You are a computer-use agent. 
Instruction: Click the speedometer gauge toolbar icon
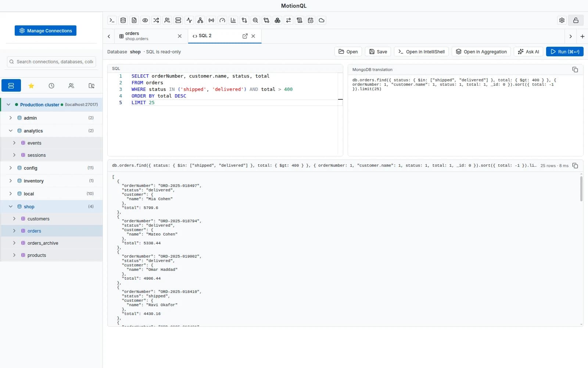coord(222,20)
